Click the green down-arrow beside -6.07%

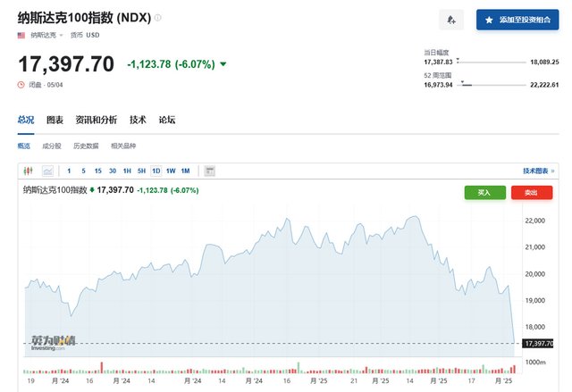(x=223, y=64)
